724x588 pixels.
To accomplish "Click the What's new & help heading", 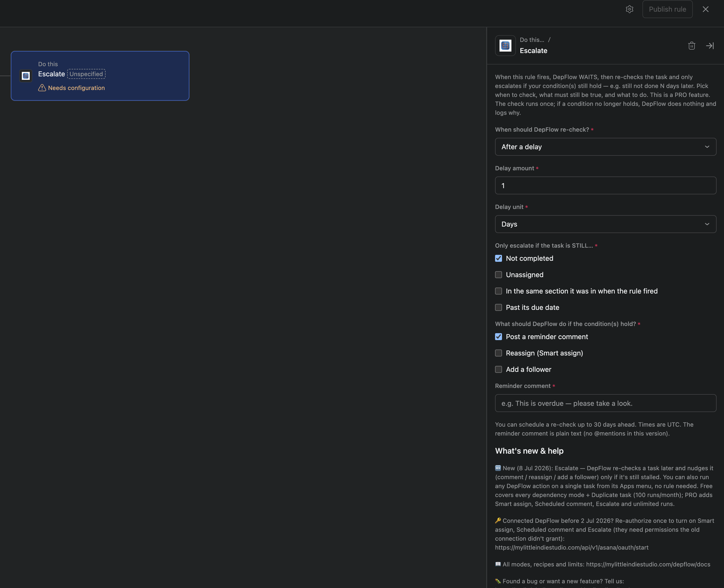I will 529,451.
